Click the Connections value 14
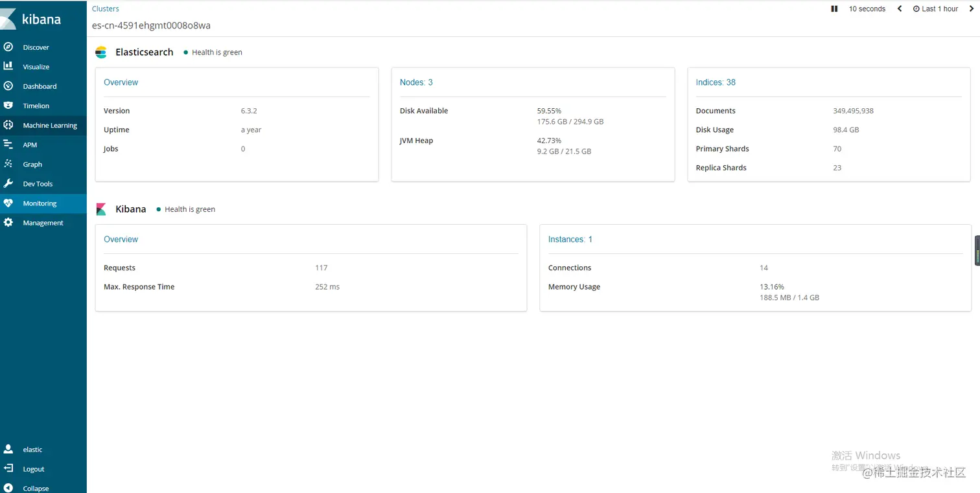Image resolution: width=980 pixels, height=493 pixels. tap(764, 268)
